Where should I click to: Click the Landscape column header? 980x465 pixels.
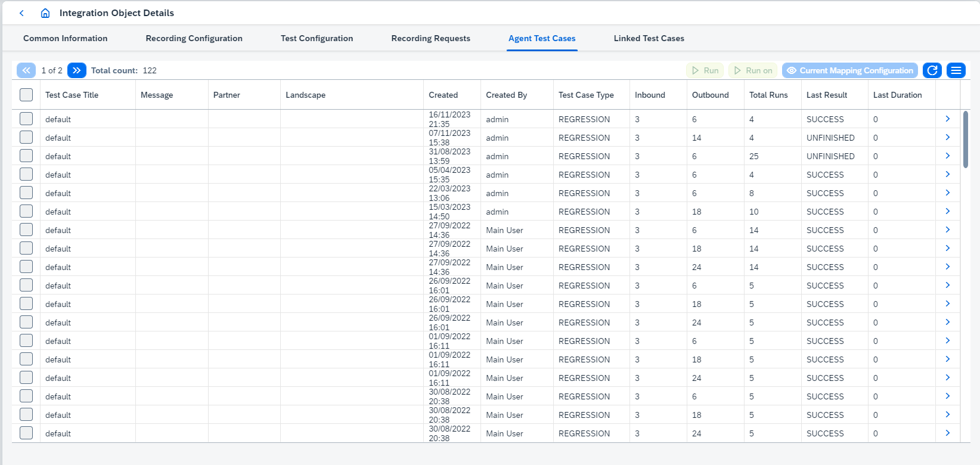[x=352, y=95]
